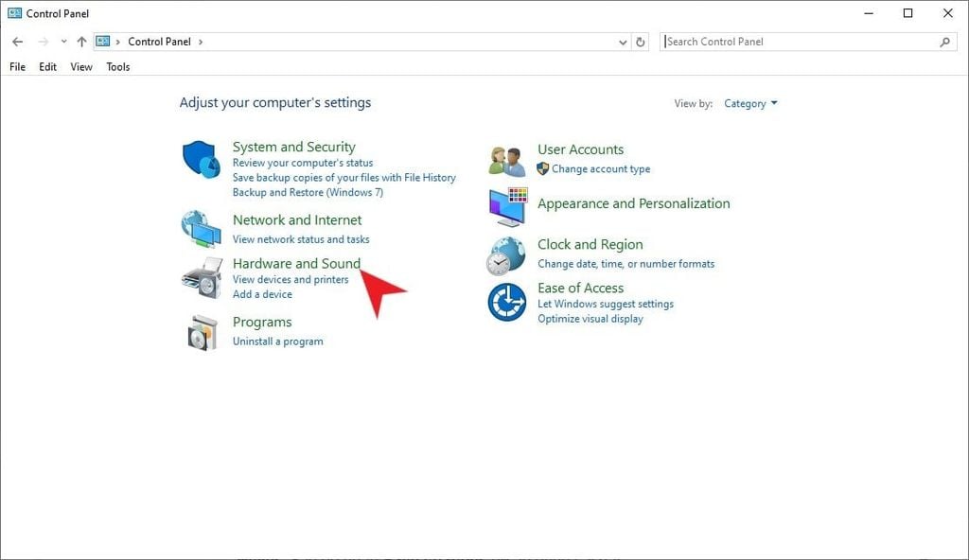Click the Uninstall a program link
969x560 pixels.
278,341
